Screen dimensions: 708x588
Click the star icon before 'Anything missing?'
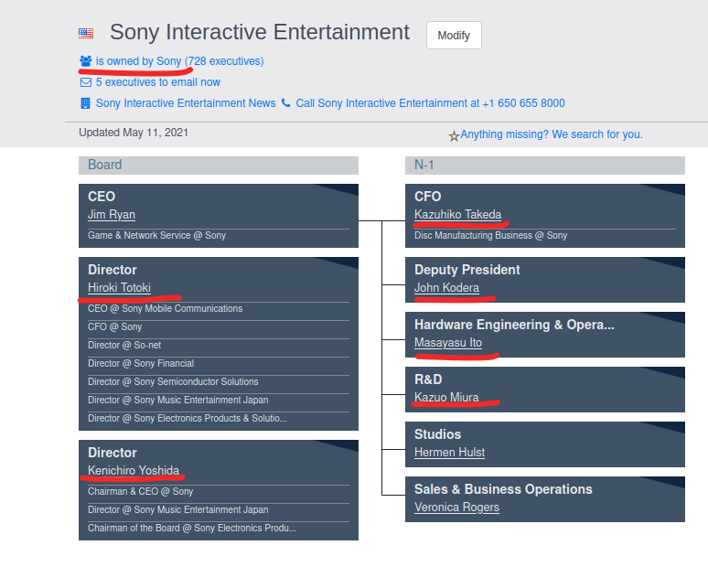pyautogui.click(x=454, y=135)
